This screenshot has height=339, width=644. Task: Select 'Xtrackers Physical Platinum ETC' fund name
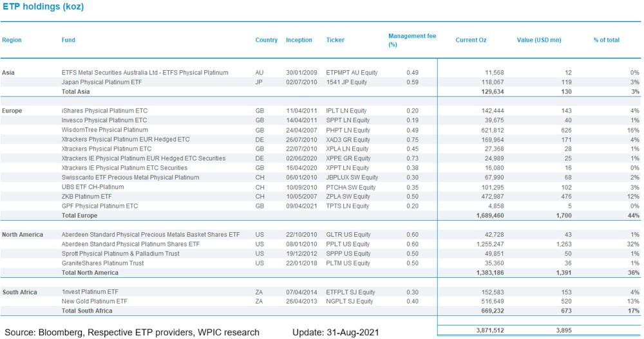click(x=106, y=149)
